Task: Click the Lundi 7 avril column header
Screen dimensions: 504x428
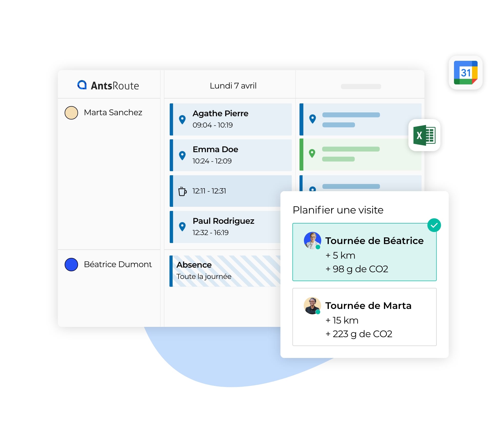Action: (233, 86)
